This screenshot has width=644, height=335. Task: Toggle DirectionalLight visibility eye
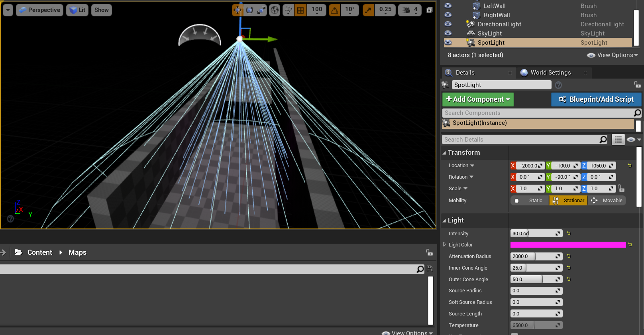[448, 24]
